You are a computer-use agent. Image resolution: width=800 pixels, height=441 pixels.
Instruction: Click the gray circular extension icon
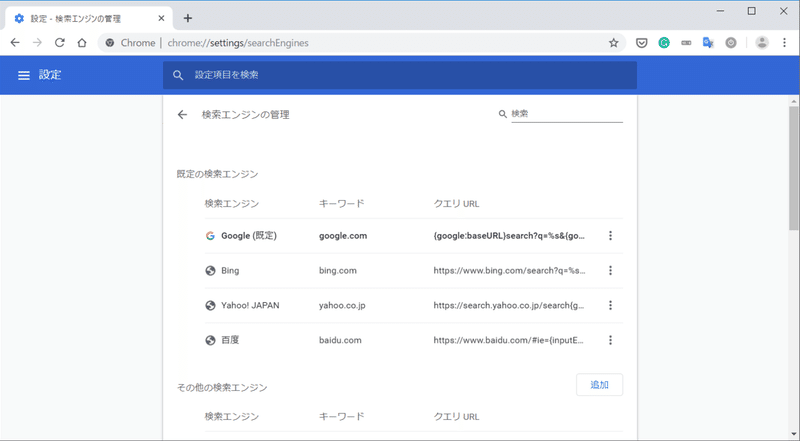[731, 43]
